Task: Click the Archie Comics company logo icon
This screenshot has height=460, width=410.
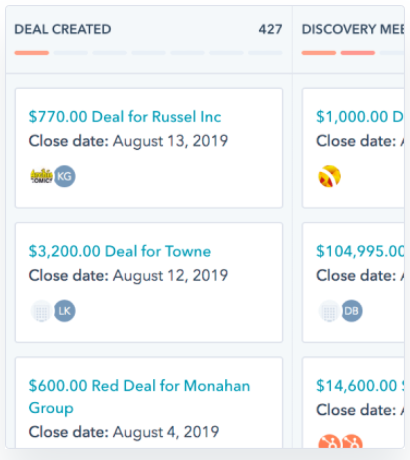Action: (x=41, y=176)
